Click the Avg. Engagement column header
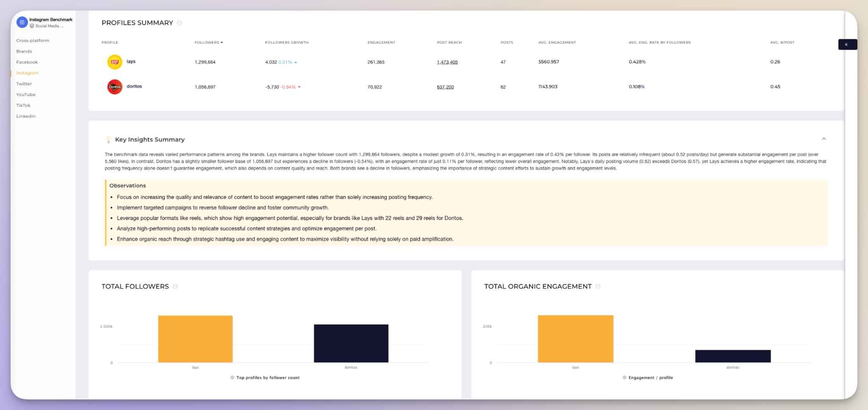 [x=557, y=42]
